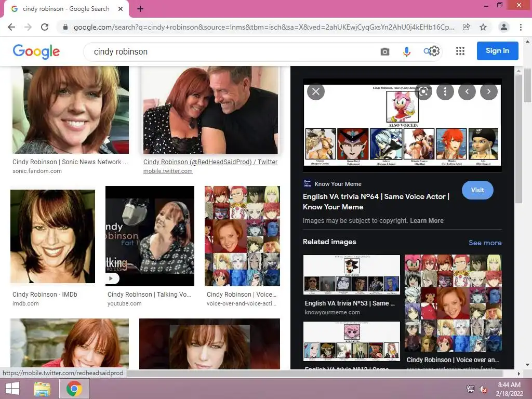Click the Google logo

pos(36,51)
